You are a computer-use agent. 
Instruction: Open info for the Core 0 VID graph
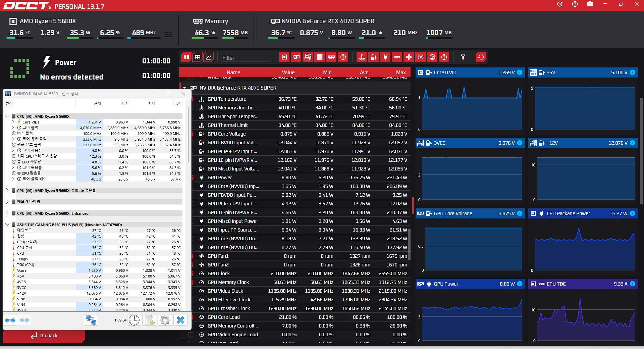pyautogui.click(x=520, y=72)
